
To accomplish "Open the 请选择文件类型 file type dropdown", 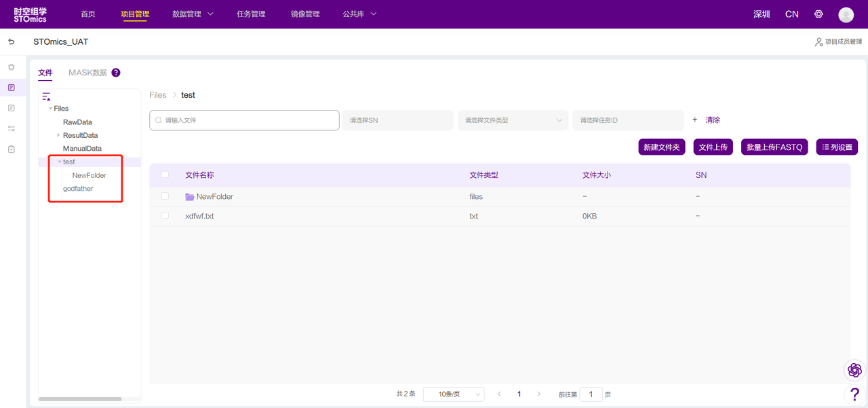I will tap(513, 120).
